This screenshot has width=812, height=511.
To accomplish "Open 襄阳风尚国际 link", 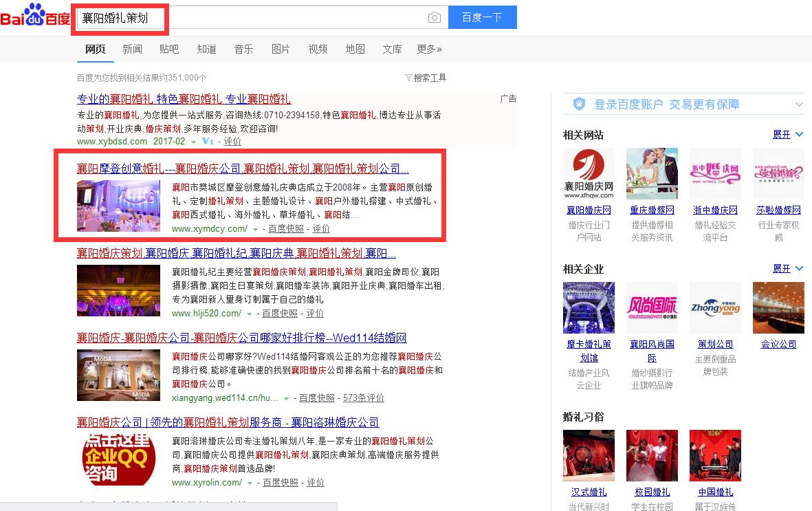I will [x=652, y=351].
